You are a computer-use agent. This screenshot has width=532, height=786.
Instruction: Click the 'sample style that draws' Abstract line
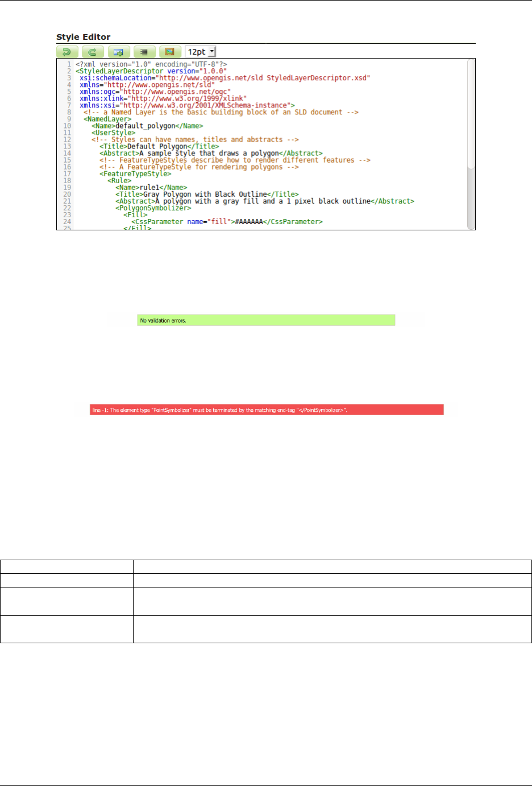tap(211, 153)
